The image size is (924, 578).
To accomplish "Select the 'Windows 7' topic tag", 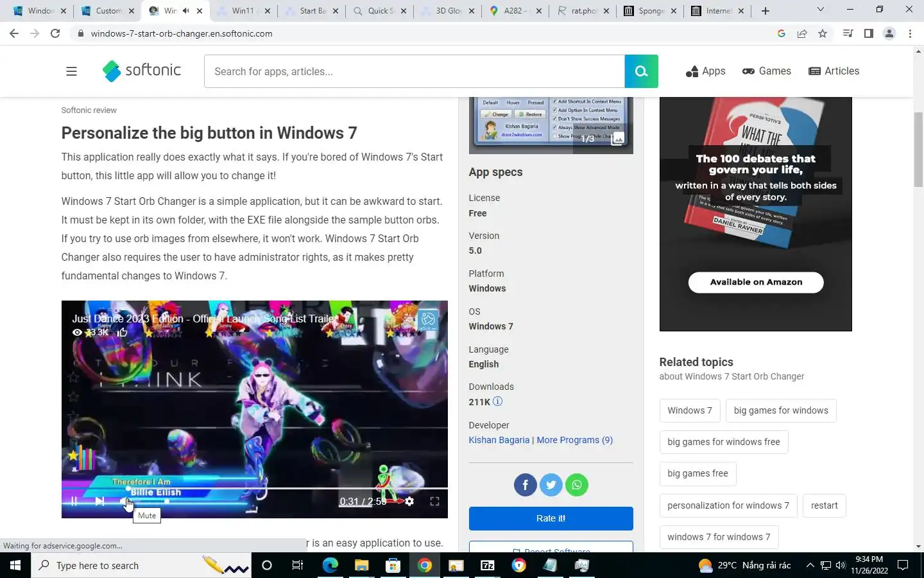I will 690,410.
